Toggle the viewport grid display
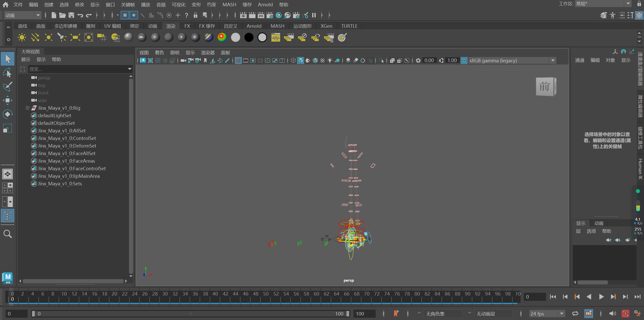The width and height of the screenshot is (644, 320). [238, 61]
